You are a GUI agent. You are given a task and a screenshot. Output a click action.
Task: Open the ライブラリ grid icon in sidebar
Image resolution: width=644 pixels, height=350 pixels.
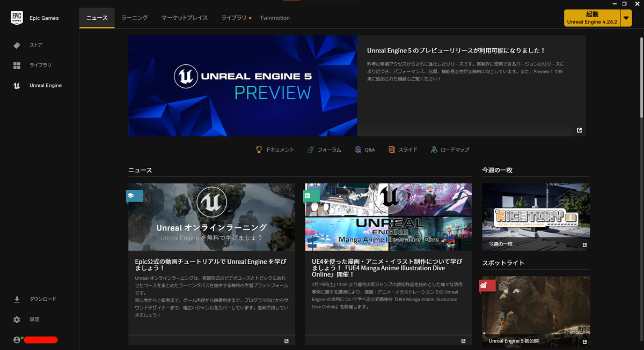(x=17, y=65)
